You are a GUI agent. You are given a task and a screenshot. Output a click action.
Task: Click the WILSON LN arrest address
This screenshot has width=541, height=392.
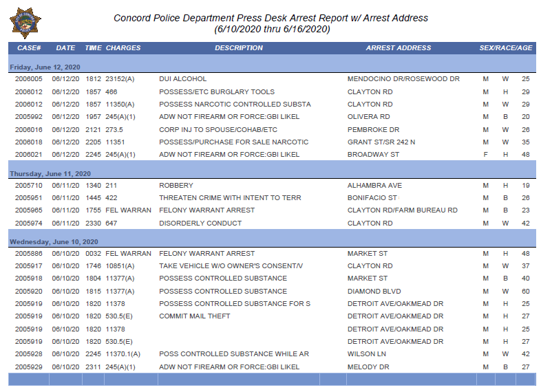tap(367, 354)
